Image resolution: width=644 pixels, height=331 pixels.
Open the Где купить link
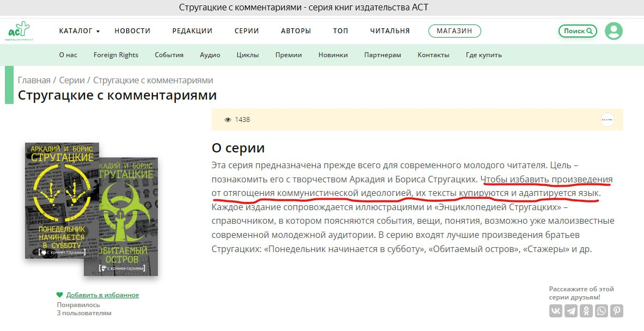[483, 55]
